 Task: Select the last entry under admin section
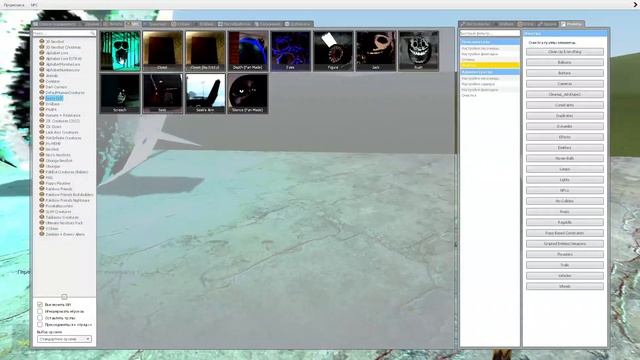click(x=490, y=95)
